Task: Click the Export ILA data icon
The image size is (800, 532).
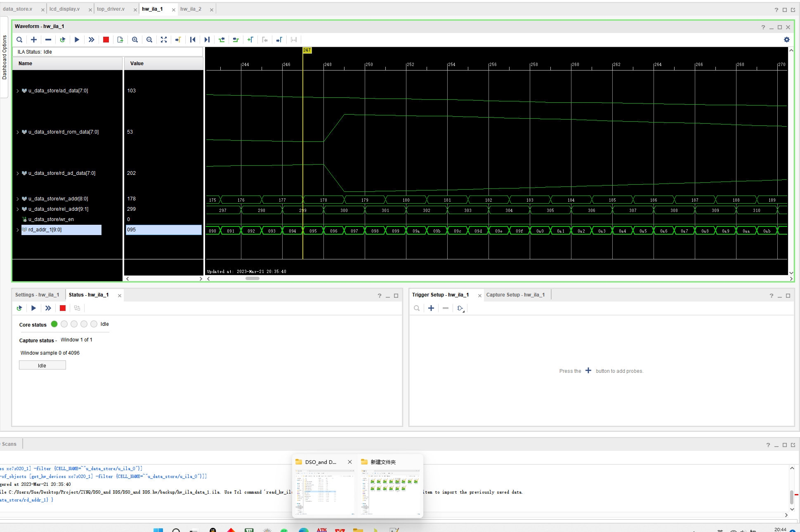Action: coord(120,40)
